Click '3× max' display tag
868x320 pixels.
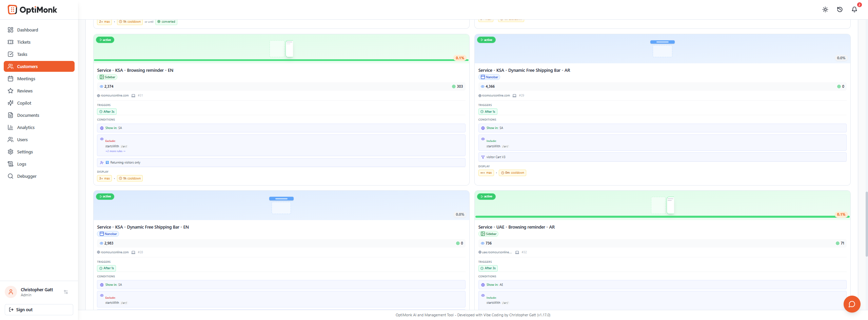(x=104, y=178)
